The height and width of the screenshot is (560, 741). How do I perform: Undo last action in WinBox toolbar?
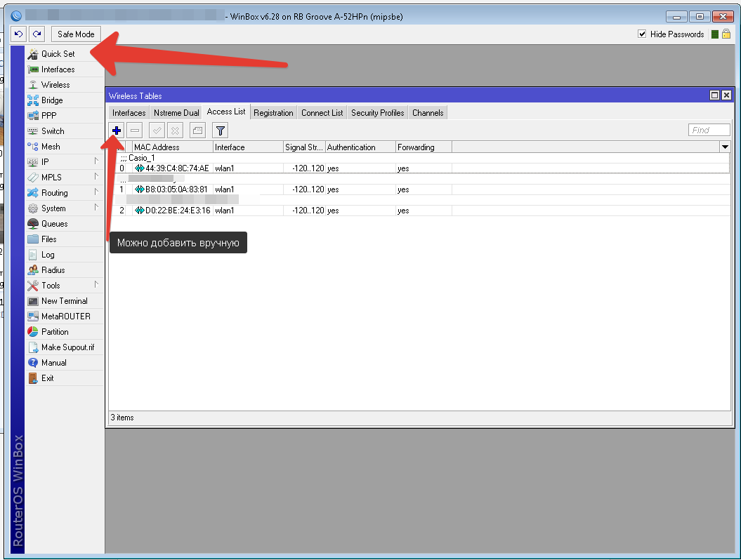pyautogui.click(x=19, y=34)
